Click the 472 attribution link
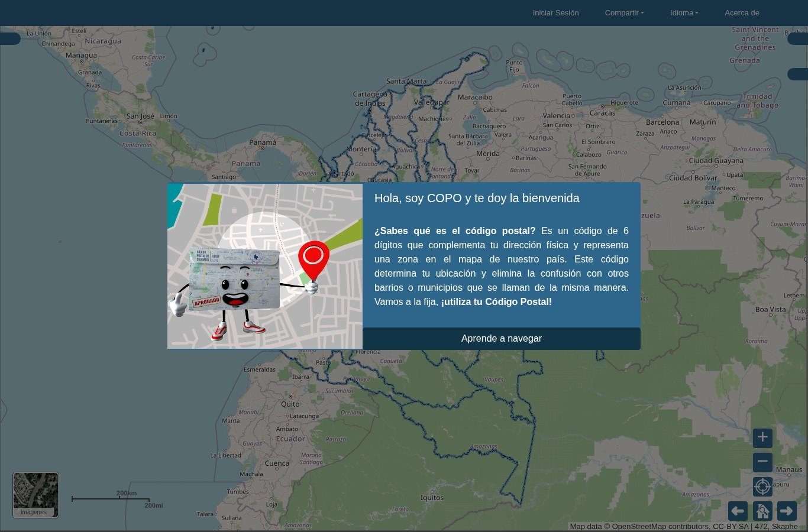The height and width of the screenshot is (532, 808). click(x=760, y=527)
